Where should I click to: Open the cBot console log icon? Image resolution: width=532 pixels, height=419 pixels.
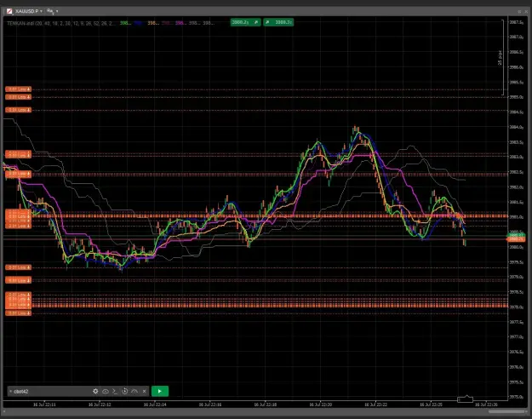click(115, 391)
